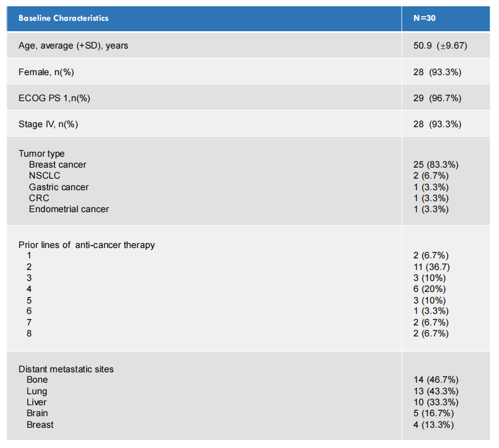Click the Tumor type section heading
The height and width of the screenshot is (448, 499).
click(42, 154)
